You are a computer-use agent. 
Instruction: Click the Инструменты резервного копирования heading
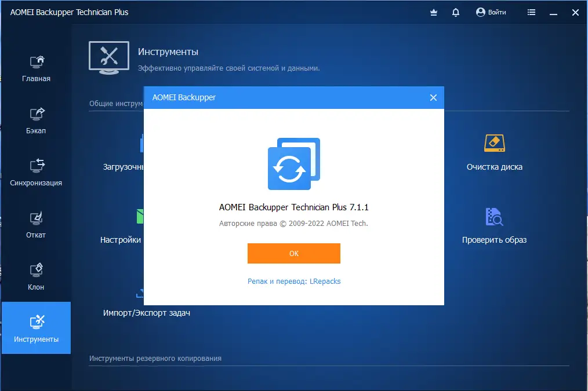click(x=154, y=358)
